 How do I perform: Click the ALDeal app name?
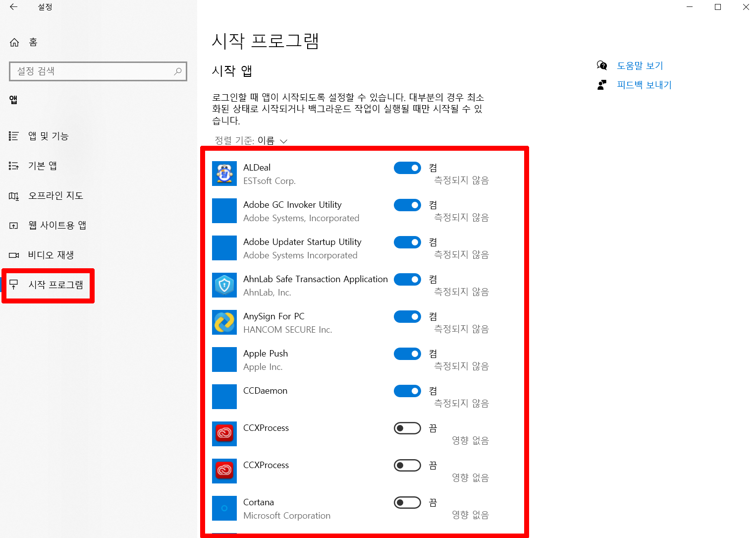(257, 168)
